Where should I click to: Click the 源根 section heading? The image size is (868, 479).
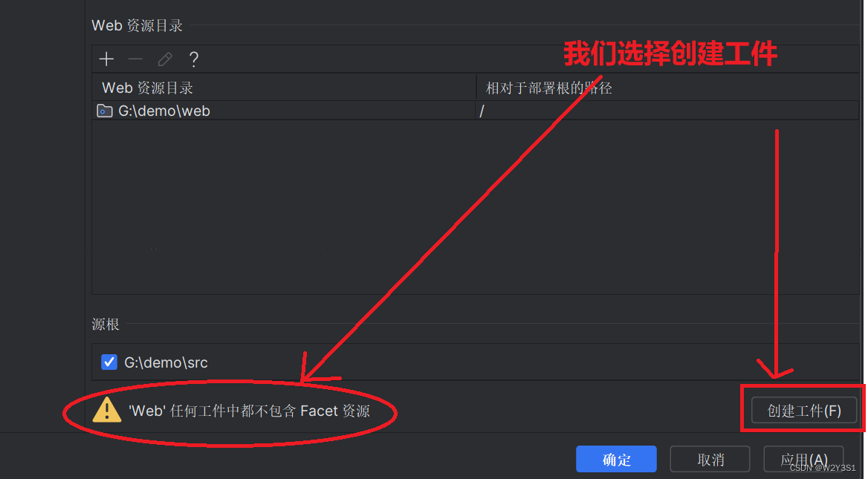pyautogui.click(x=106, y=324)
